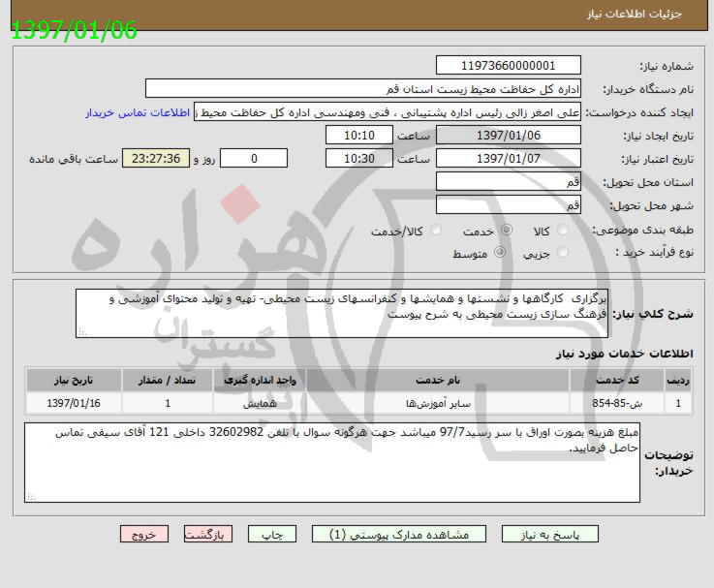Click the توضیحات خریدار label
The height and width of the screenshot is (588, 714).
668,462
